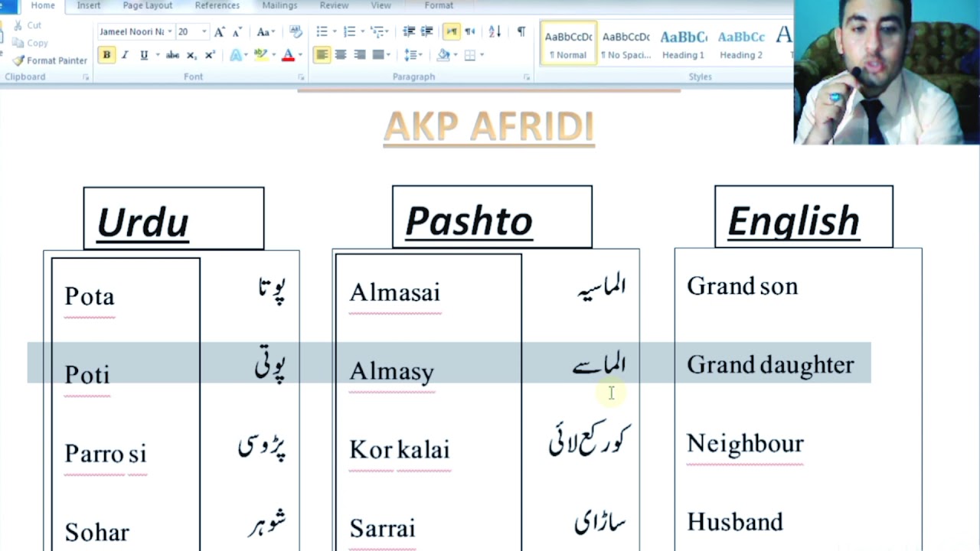
Task: Expand the Underline style arrow
Action: [157, 55]
